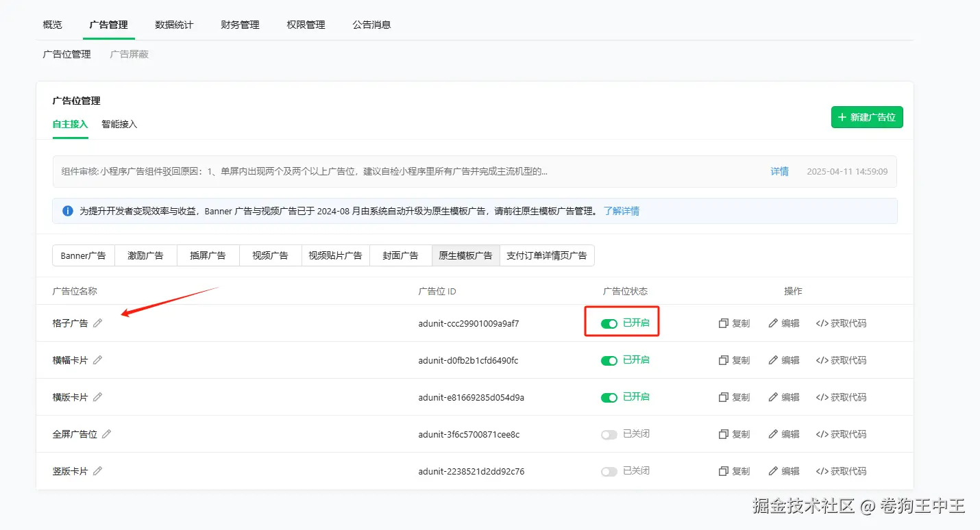Open the 数据统计 top tab
This screenshot has height=530, width=980.
174,25
